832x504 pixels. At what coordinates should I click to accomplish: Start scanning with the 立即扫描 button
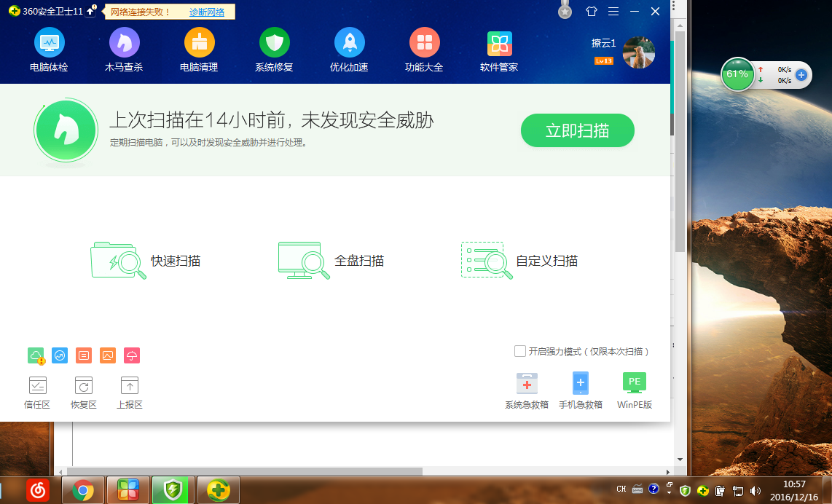click(x=577, y=130)
